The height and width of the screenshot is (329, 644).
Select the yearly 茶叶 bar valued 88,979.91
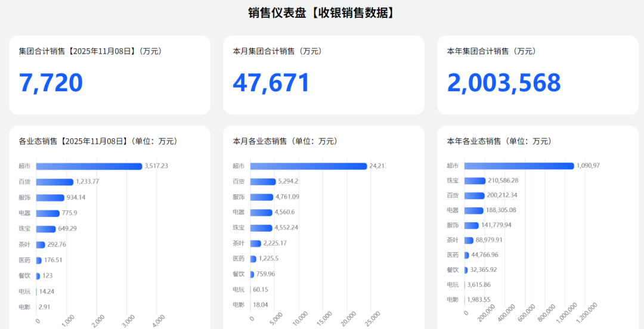click(469, 240)
